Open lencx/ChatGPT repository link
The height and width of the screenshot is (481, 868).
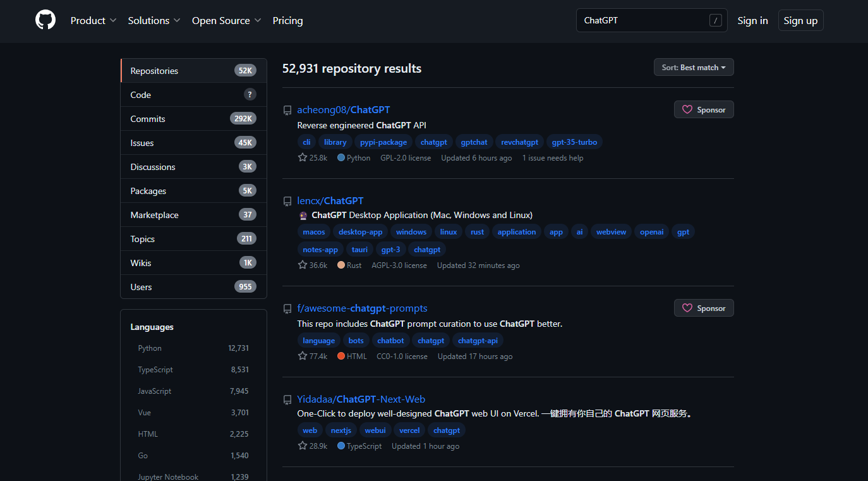click(x=330, y=201)
